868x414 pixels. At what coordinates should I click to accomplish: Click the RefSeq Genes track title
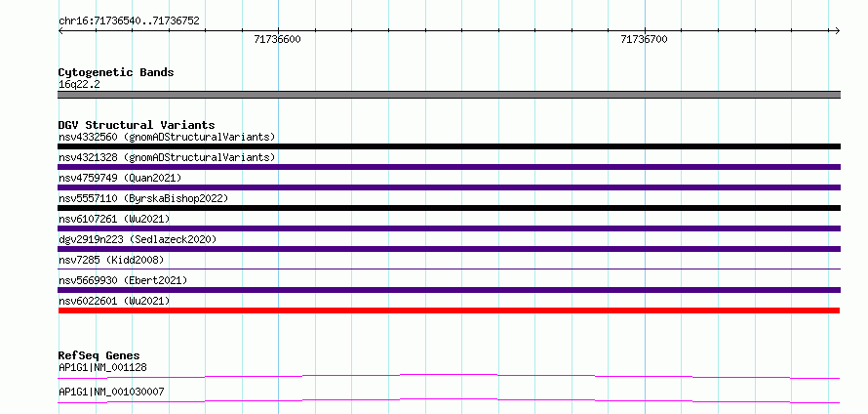(x=99, y=355)
